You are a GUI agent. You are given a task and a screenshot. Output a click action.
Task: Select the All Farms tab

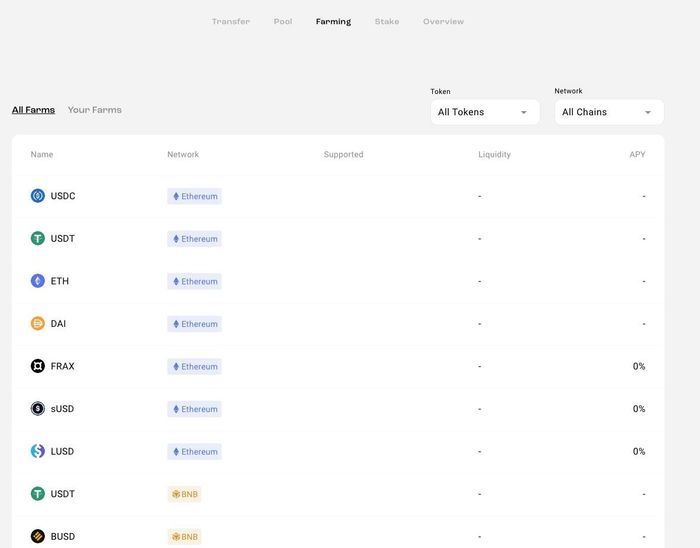(33, 110)
